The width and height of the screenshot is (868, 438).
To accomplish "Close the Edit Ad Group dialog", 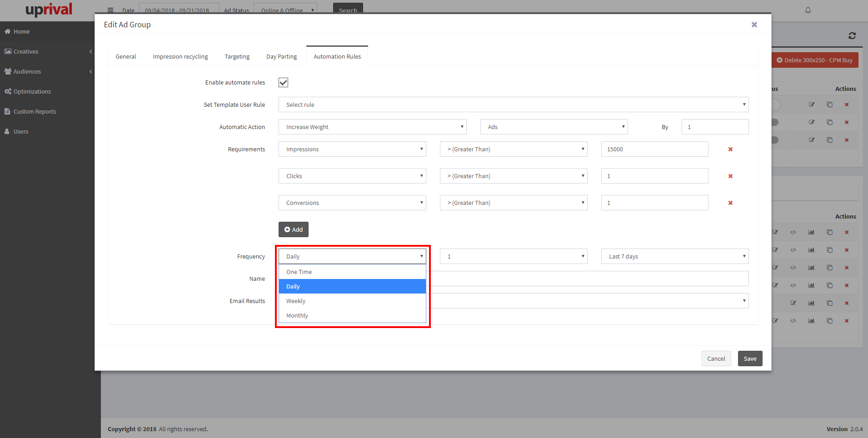I will [x=754, y=25].
